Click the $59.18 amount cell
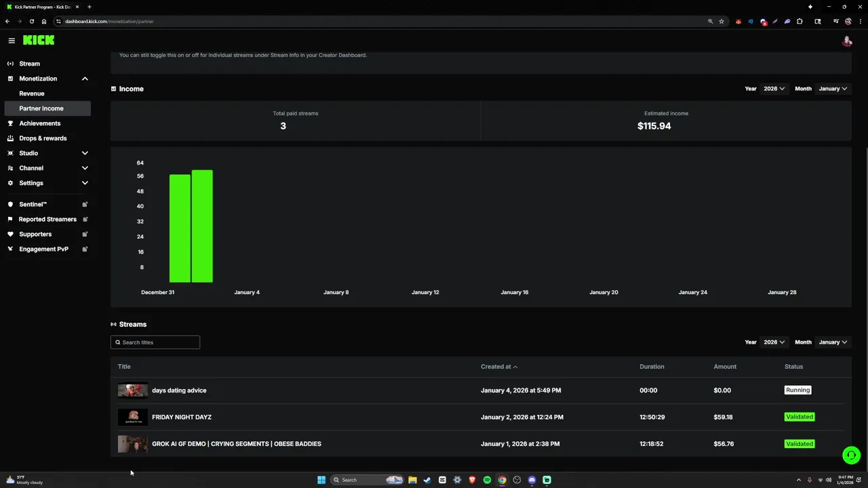 point(724,417)
